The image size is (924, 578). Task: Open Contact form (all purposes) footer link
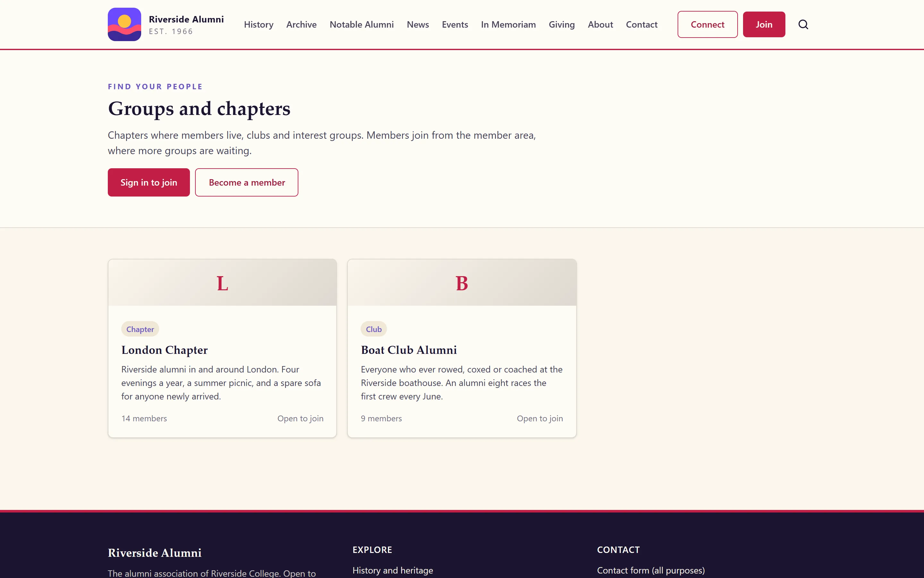coord(651,570)
